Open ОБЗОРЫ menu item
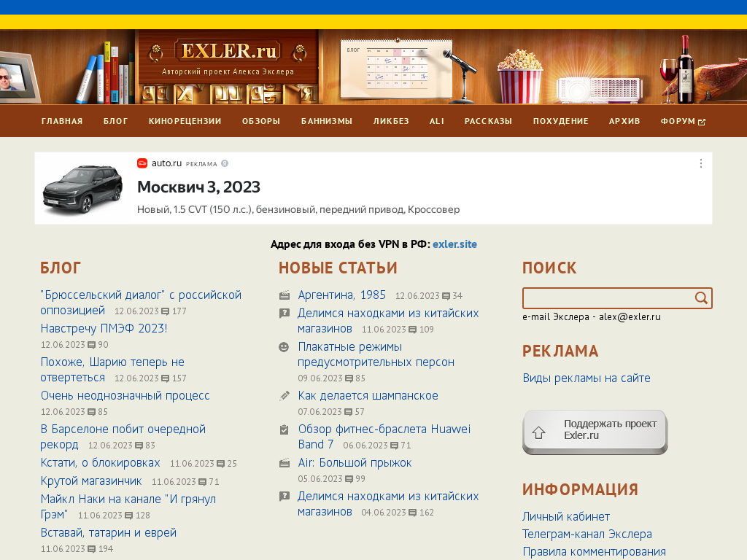Viewport: 747px width, 560px height. 261,121
